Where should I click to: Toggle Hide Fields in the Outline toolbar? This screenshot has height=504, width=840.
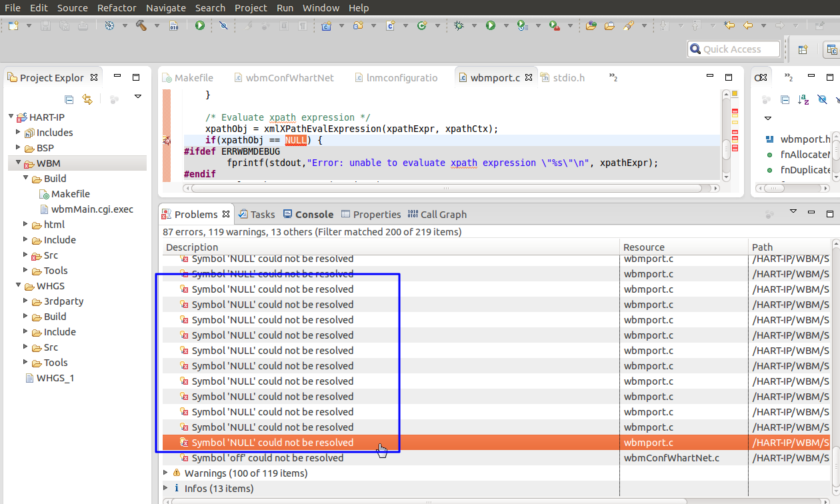pyautogui.click(x=822, y=99)
